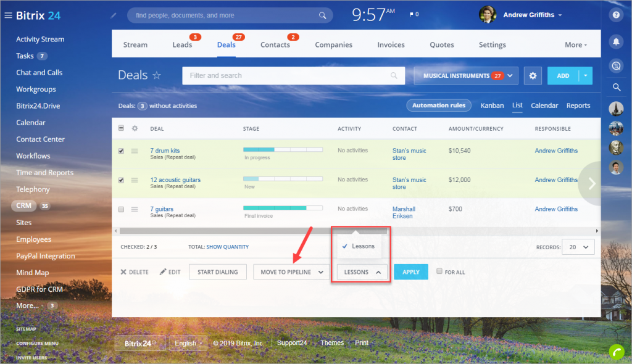Click the Apply button

tap(410, 272)
